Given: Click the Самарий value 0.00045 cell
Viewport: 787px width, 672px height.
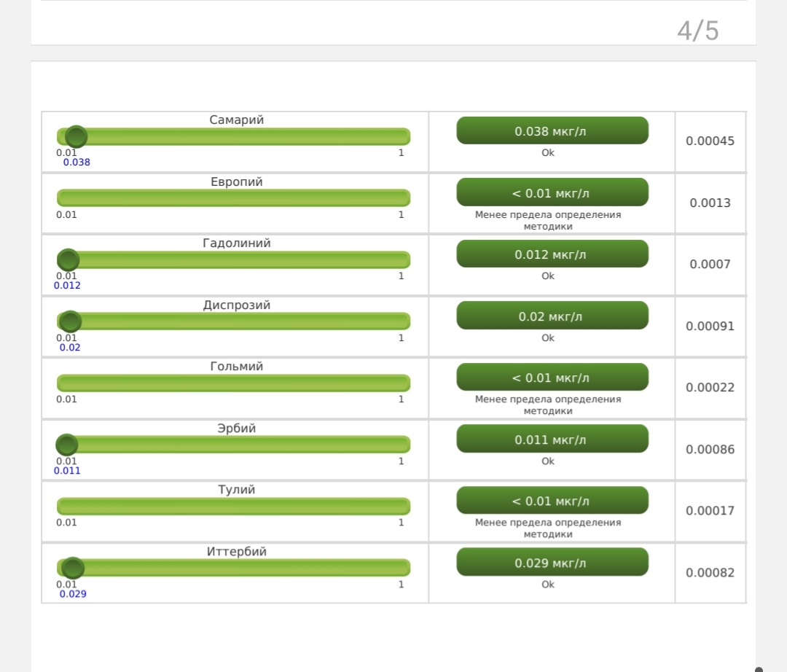Looking at the screenshot, I should [x=710, y=141].
